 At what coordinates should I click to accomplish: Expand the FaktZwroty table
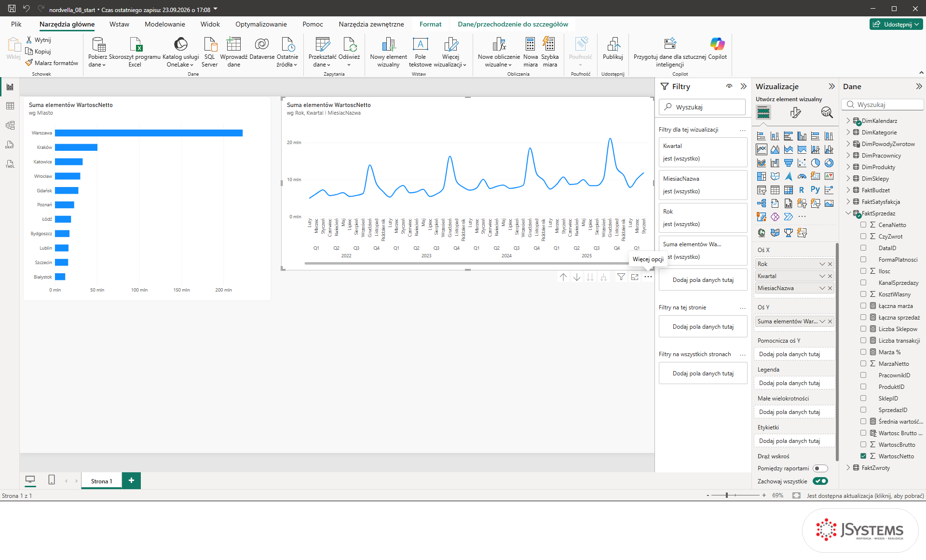[x=848, y=467]
